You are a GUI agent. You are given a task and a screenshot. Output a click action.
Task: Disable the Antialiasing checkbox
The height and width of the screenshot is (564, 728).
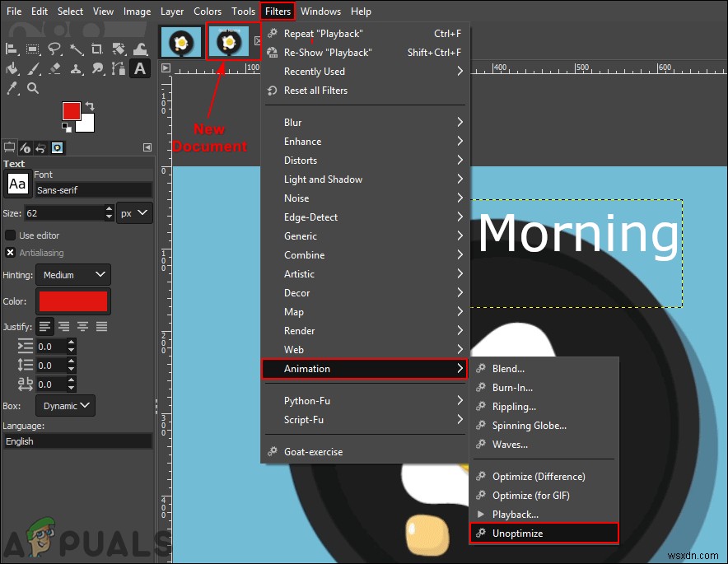point(10,252)
